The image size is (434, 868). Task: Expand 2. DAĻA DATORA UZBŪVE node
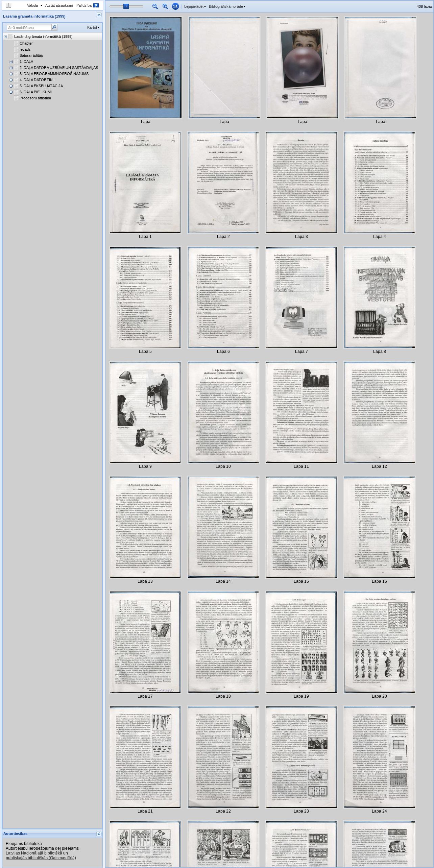coord(11,68)
